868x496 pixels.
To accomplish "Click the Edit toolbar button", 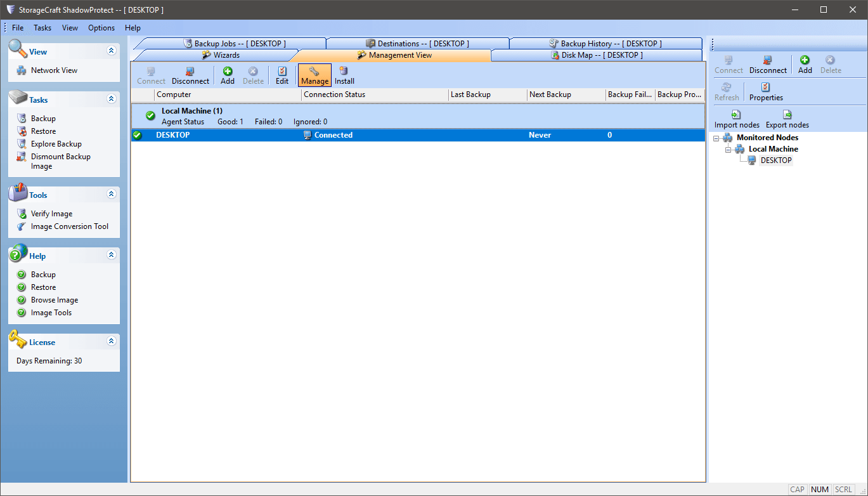I will (x=282, y=75).
